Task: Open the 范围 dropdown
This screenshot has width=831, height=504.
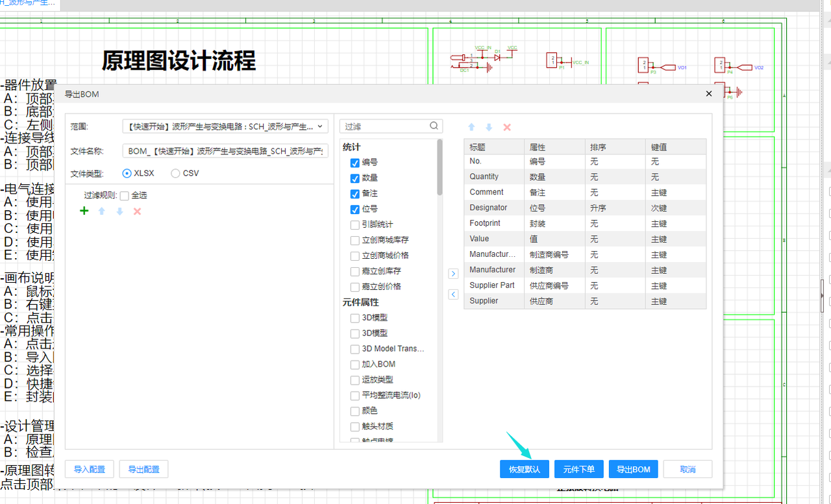Action: coord(225,126)
